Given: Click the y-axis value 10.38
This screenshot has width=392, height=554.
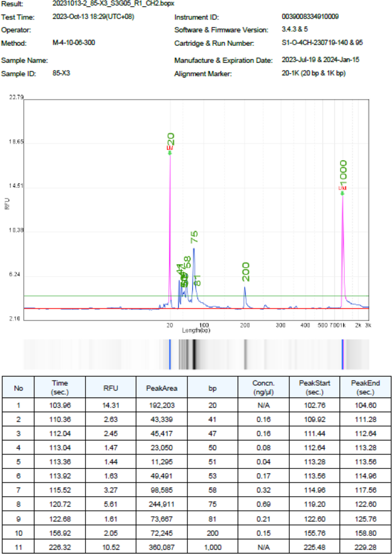Looking at the screenshot, I should 16,231.
